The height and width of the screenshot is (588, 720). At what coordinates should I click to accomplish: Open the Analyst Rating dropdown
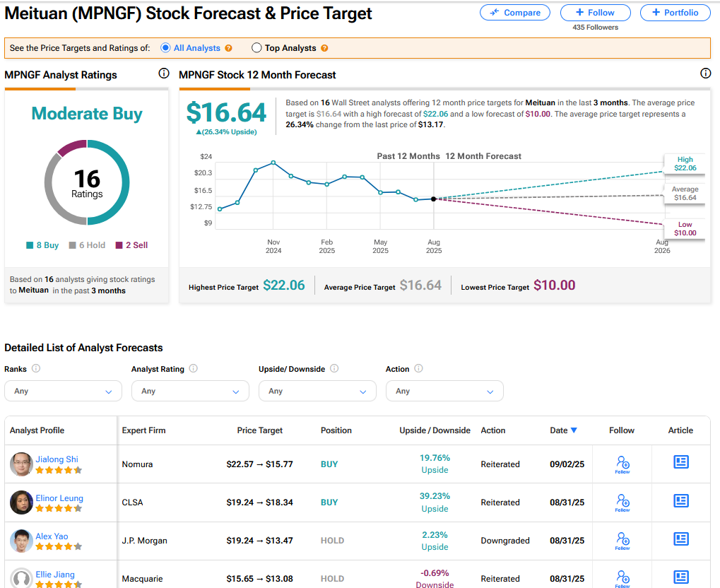pyautogui.click(x=190, y=391)
